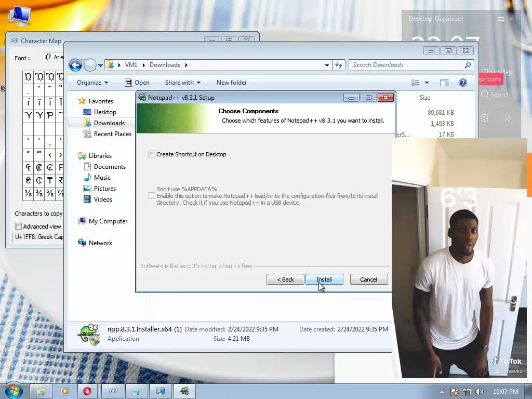Open Videos library
This screenshot has width=532, height=399.
tap(103, 199)
